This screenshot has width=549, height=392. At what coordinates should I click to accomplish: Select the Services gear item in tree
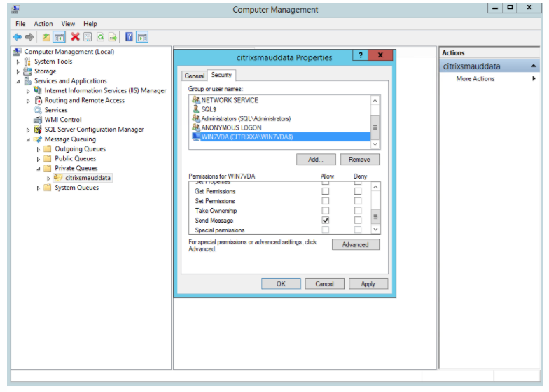pyautogui.click(x=55, y=110)
